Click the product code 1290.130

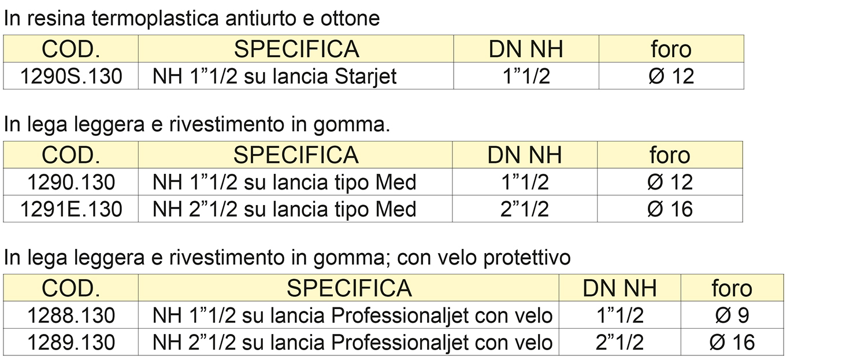click(x=71, y=183)
